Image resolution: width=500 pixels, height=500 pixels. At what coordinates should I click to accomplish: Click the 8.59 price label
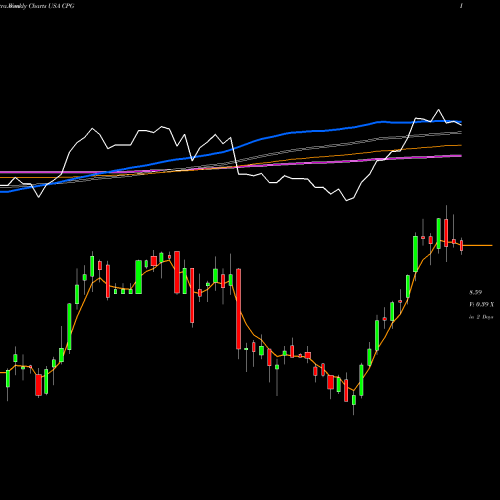[x=476, y=293]
